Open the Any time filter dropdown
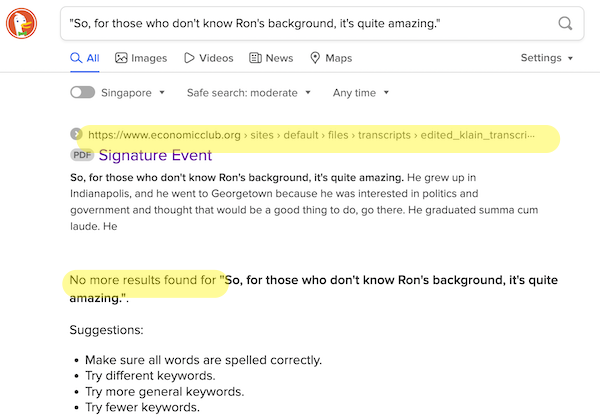Viewport: 600px width, 420px height. [x=361, y=93]
